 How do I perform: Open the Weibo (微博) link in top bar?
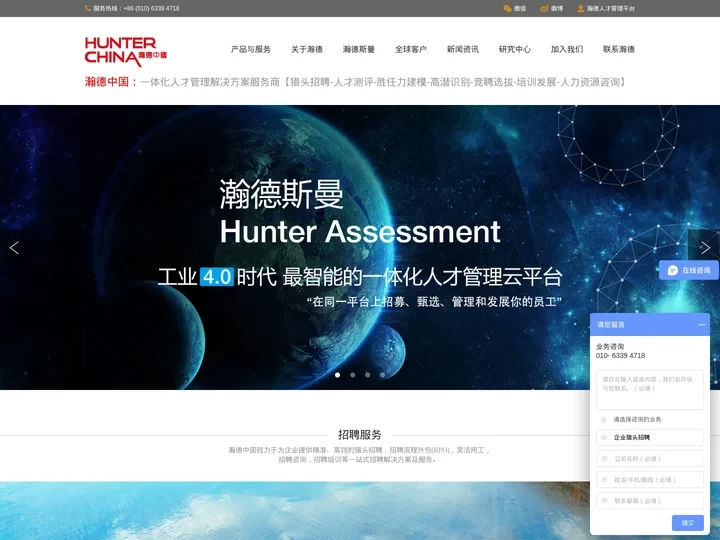[551, 8]
